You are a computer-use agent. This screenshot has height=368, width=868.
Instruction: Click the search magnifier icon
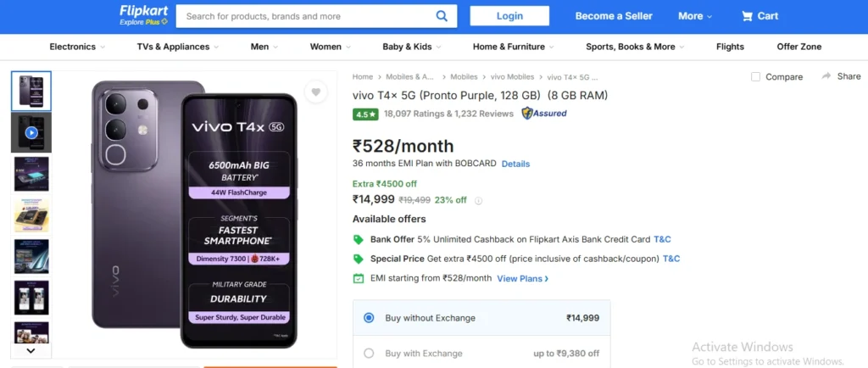coord(442,16)
